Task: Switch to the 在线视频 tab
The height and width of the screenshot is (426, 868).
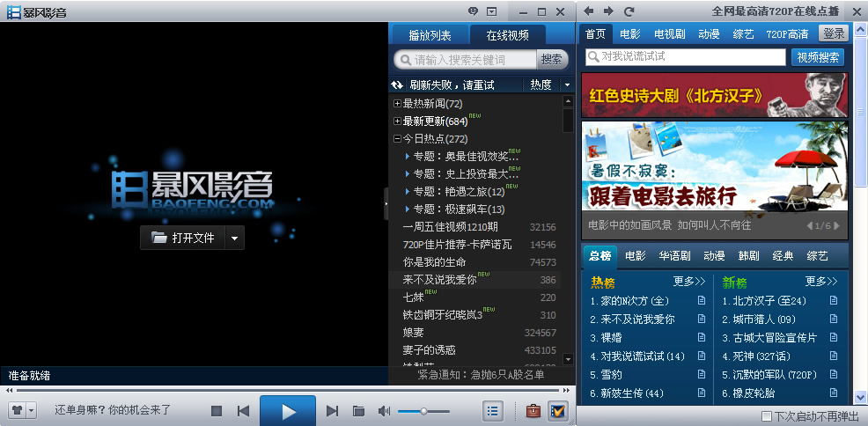Action: (508, 35)
